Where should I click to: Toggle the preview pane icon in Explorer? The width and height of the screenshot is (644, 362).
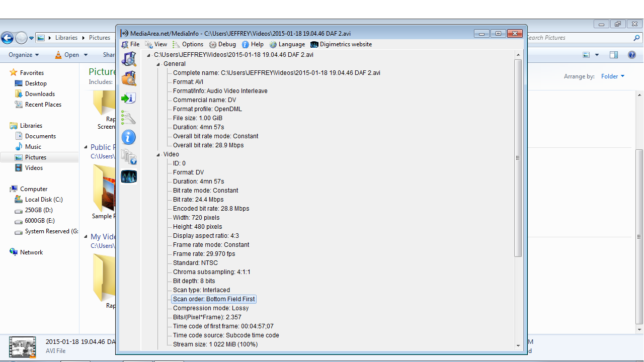click(x=613, y=55)
